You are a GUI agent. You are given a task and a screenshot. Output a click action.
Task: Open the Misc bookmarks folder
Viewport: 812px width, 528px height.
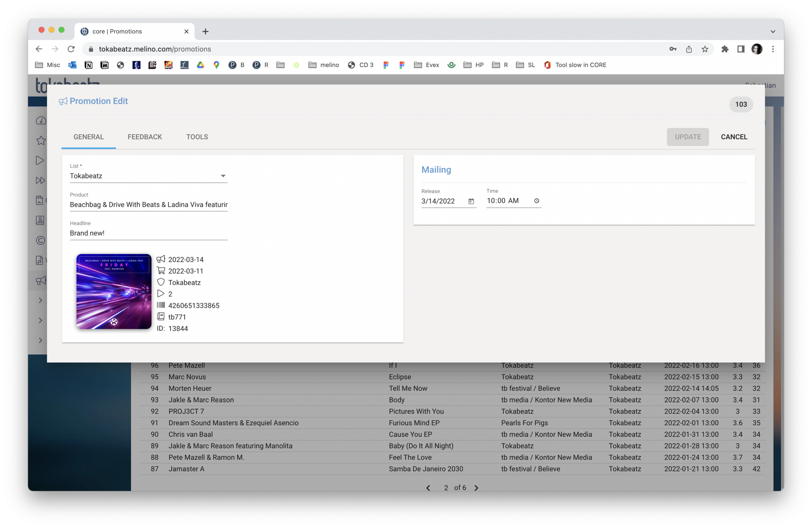pos(48,65)
